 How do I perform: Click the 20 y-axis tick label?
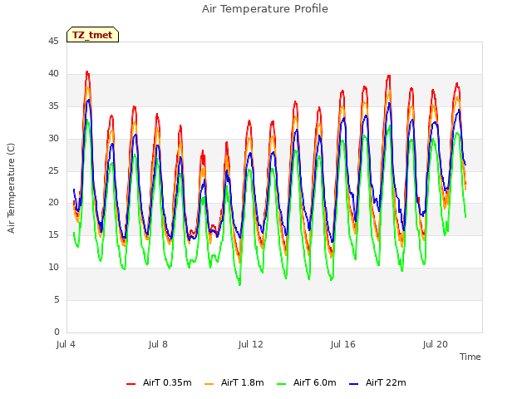click(x=53, y=203)
